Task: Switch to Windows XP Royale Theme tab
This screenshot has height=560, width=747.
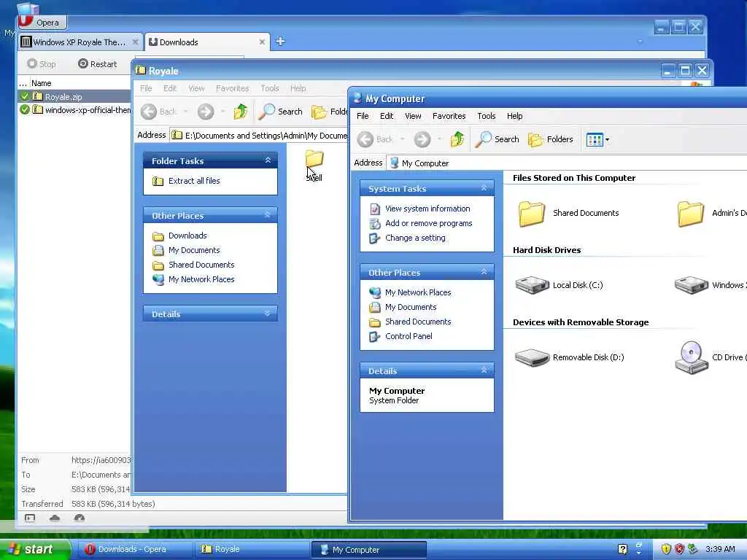Action: point(80,42)
